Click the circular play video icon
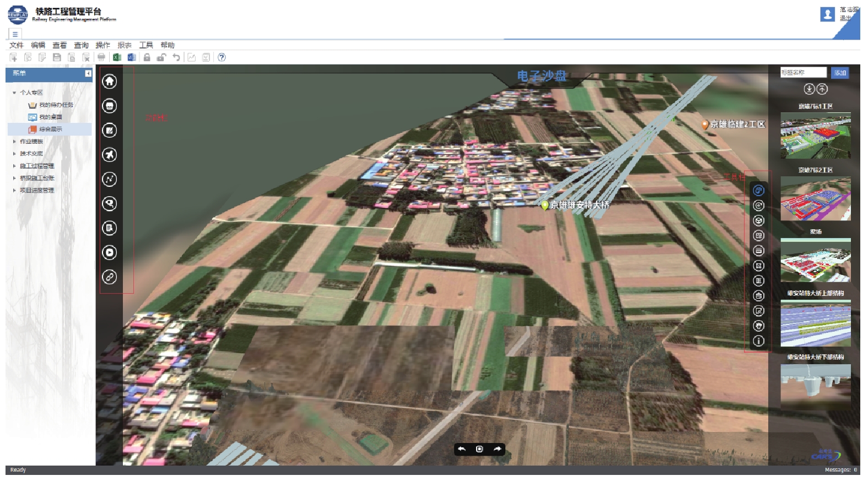The image size is (868, 481). tap(110, 253)
